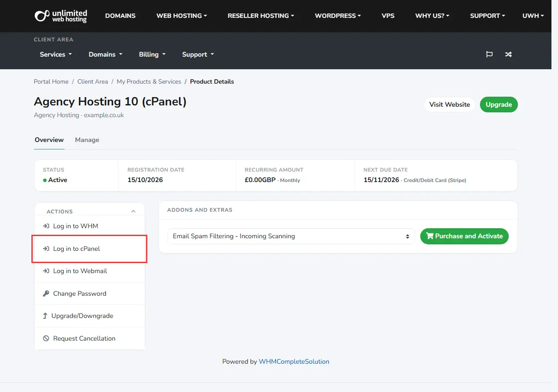The width and height of the screenshot is (558, 392).
Task: Open the client area Billing menu
Action: tap(152, 54)
